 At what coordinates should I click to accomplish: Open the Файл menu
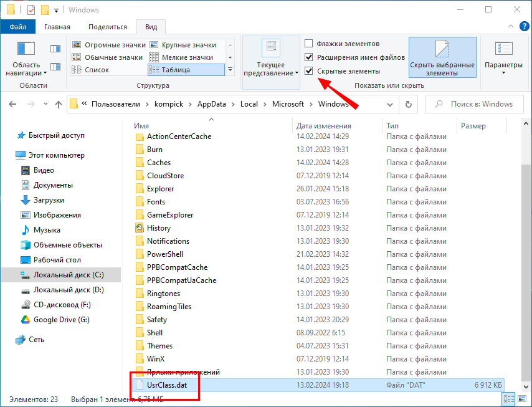tap(17, 27)
